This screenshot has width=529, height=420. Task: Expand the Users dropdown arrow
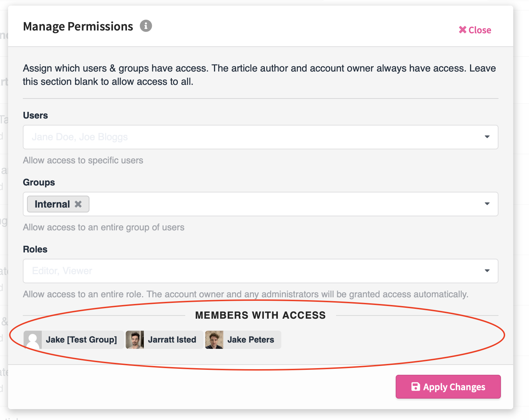click(487, 137)
